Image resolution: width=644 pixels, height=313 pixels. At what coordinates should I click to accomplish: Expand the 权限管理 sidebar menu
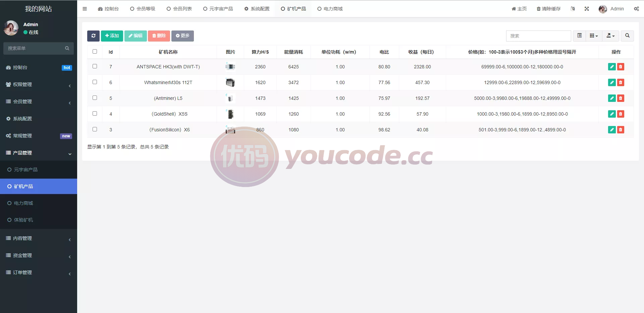click(x=39, y=84)
